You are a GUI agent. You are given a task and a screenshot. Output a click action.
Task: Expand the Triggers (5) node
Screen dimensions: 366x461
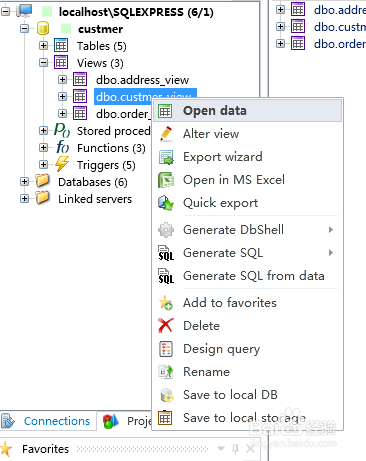[43, 164]
